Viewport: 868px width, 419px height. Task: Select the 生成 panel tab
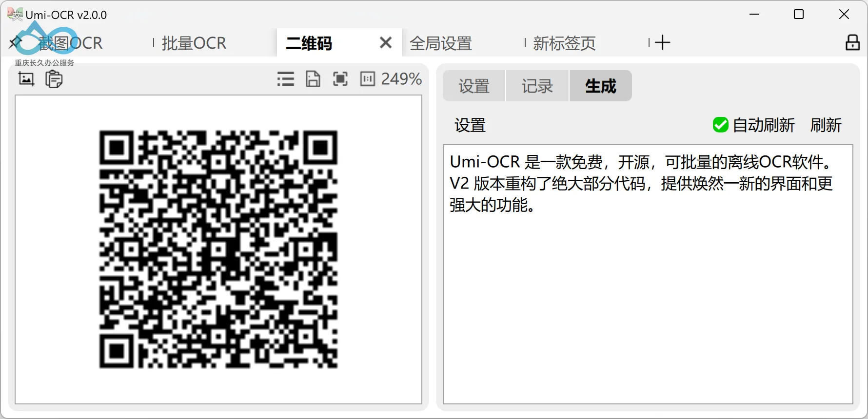(601, 86)
